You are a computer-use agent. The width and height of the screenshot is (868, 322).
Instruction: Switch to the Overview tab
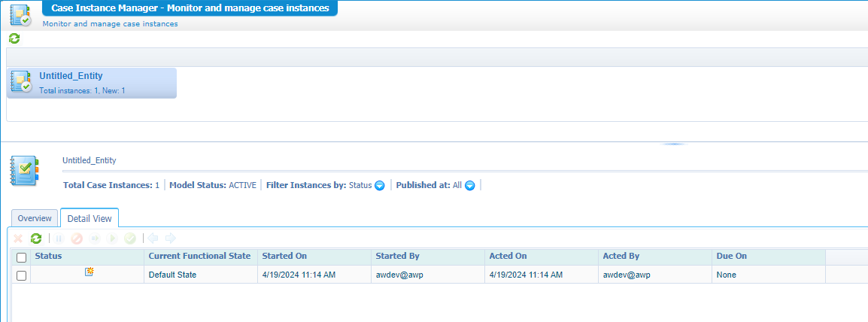(x=35, y=218)
